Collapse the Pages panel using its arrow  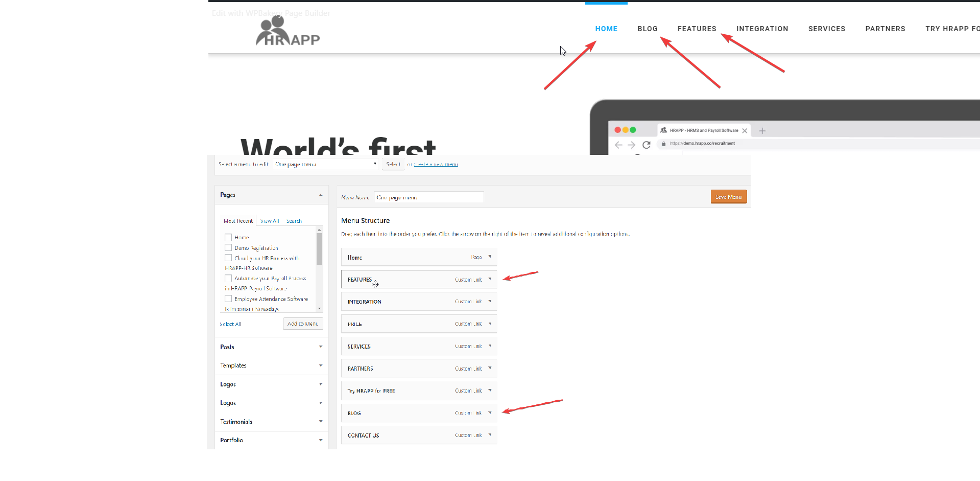321,195
